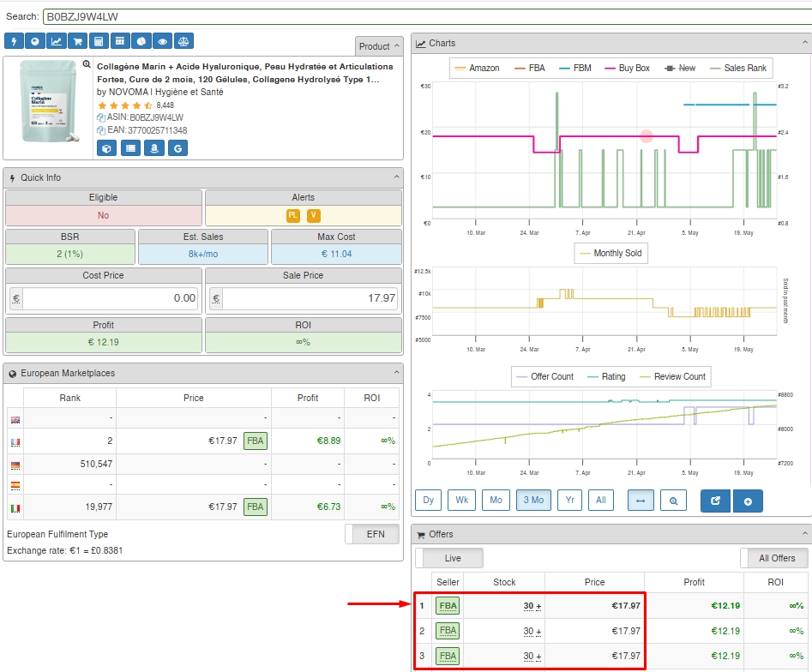Viewport: 812px width, 672px height.
Task: Open the line chart toolbar icon
Action: coord(56,41)
